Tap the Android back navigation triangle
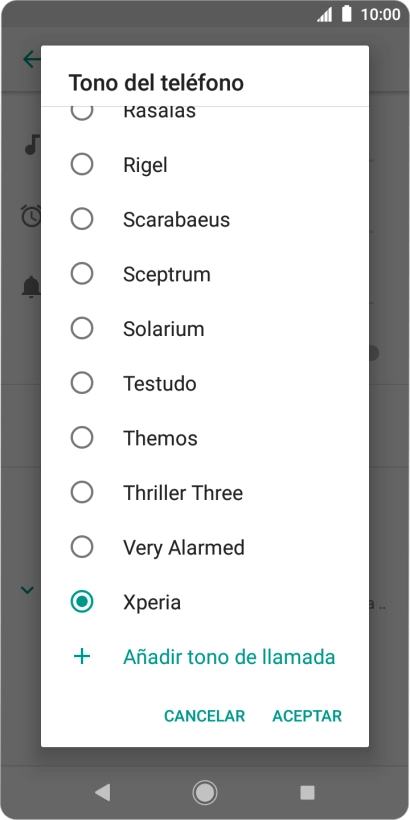This screenshot has width=410, height=820. [102, 793]
